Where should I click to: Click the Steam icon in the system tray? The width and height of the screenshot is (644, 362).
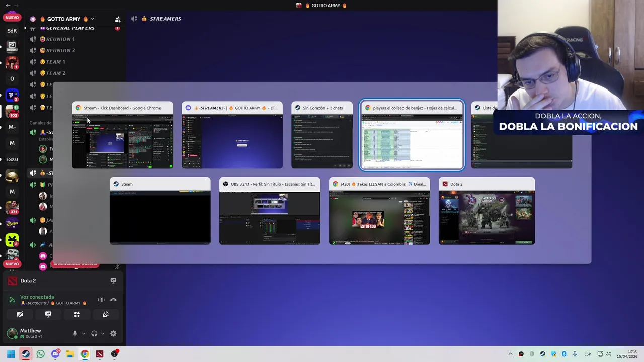[542, 354]
